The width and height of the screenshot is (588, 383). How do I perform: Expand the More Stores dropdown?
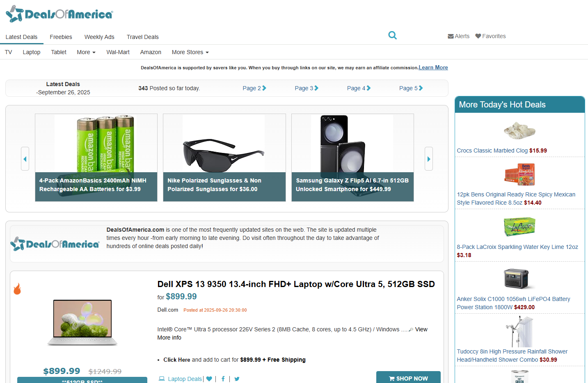(x=190, y=52)
